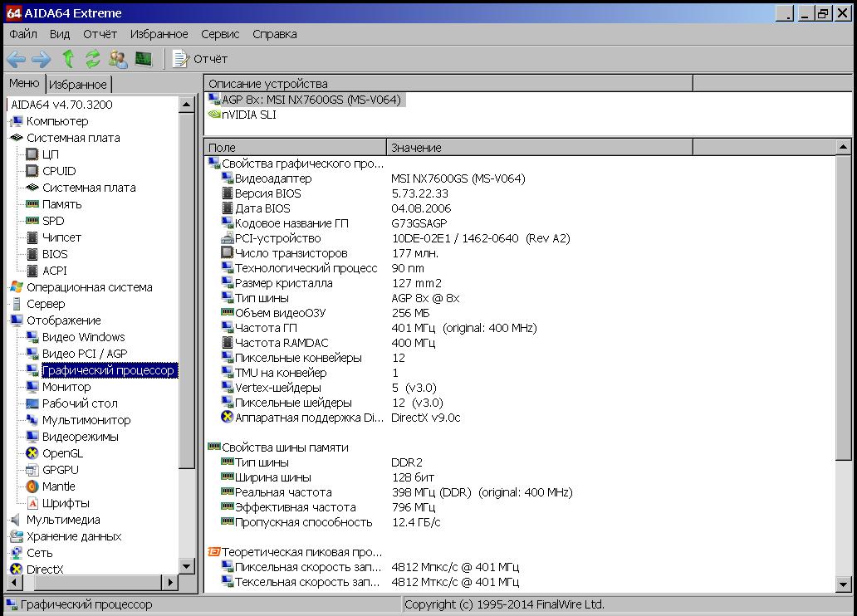Screen dimensions: 857x616
Task: Open the Mantle entry in the sidebar
Action: tap(58, 486)
